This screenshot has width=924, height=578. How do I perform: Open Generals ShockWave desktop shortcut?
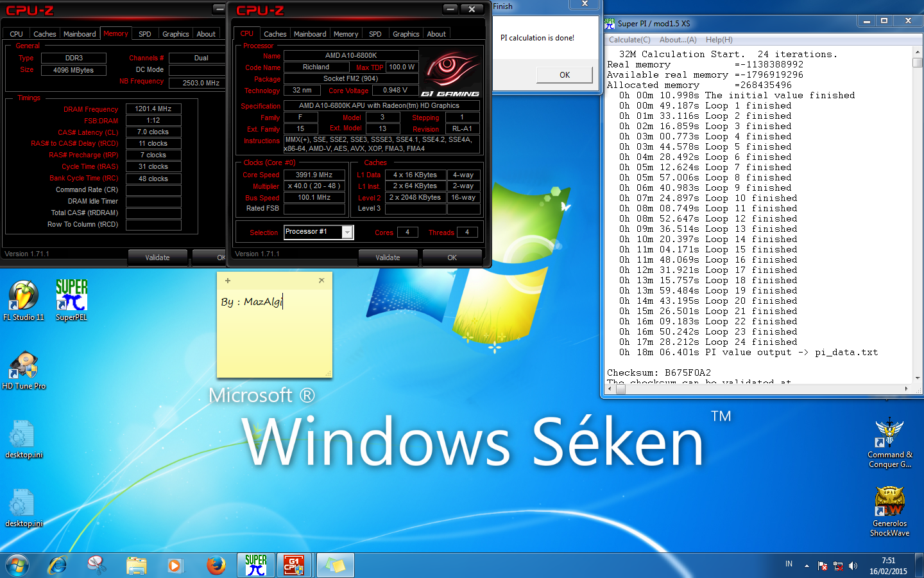[x=889, y=511]
